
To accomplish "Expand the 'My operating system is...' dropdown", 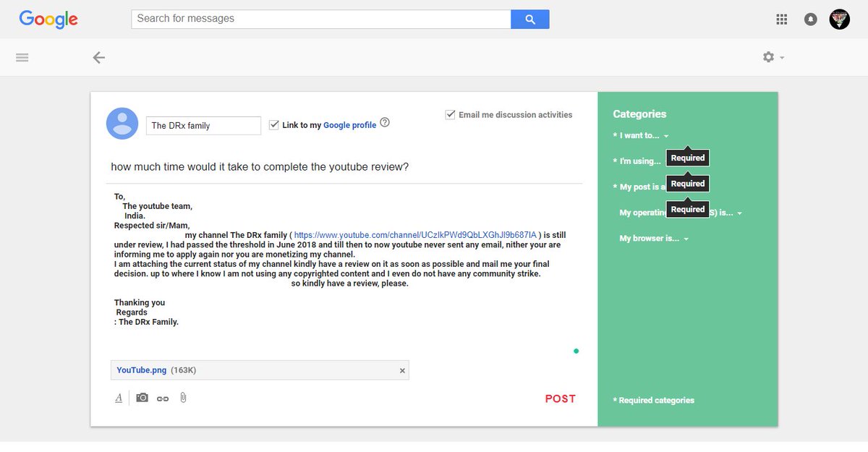I will (681, 213).
